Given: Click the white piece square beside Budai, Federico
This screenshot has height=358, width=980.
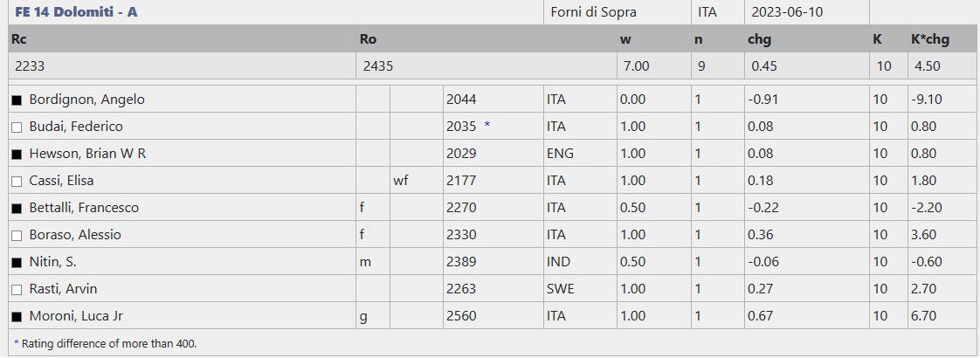Looking at the screenshot, I should tap(17, 127).
